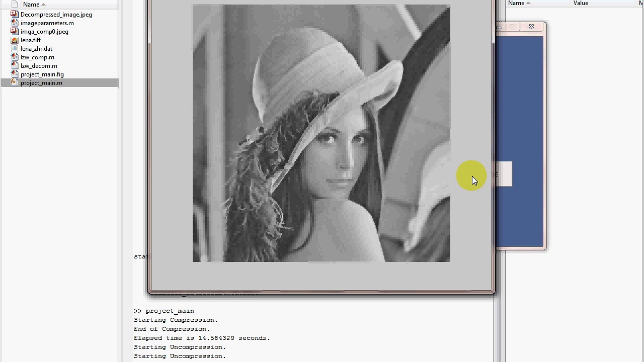
Task: Select lena.tiff file
Action: pos(31,40)
